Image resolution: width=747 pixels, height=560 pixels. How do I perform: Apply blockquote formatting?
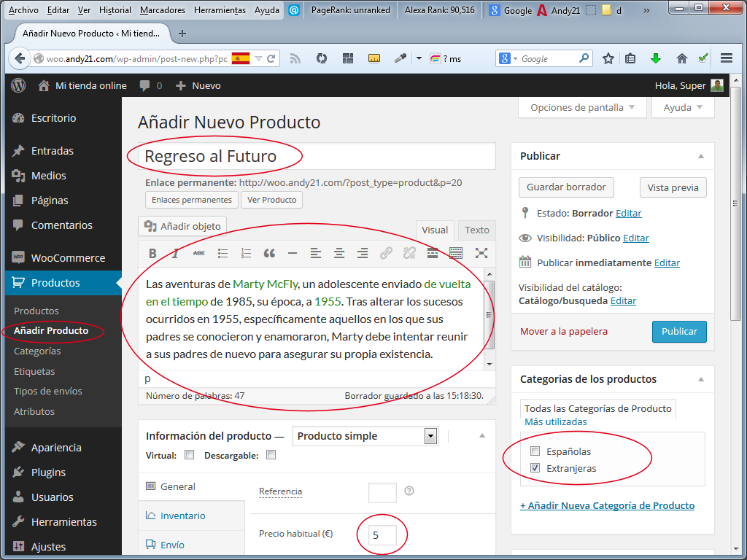click(269, 253)
